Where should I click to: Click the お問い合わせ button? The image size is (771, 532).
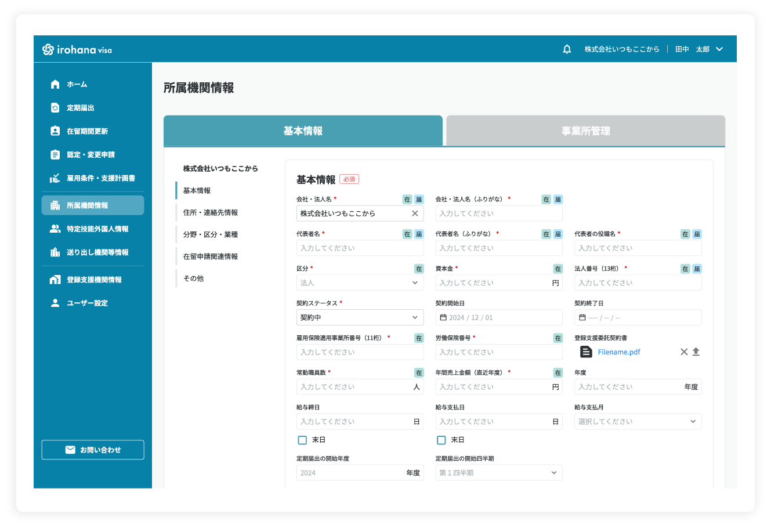click(93, 450)
